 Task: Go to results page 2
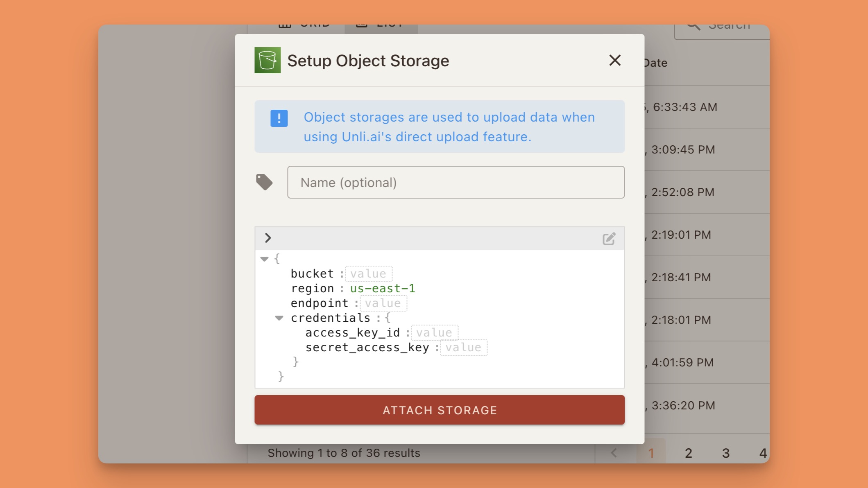(x=688, y=453)
